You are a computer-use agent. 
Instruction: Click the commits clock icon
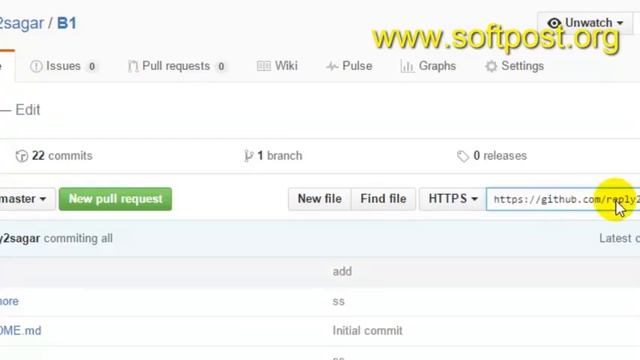click(22, 156)
